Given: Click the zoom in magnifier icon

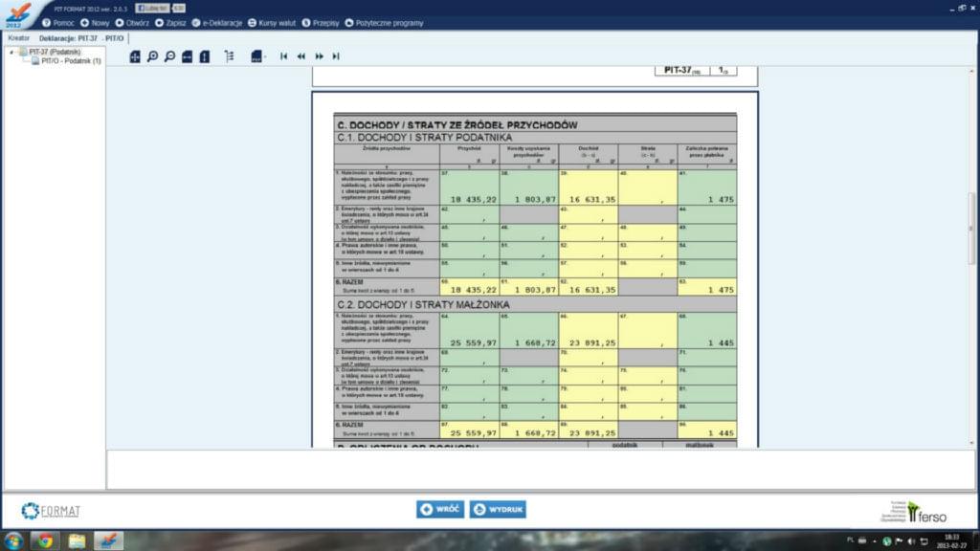Looking at the screenshot, I should (x=152, y=56).
